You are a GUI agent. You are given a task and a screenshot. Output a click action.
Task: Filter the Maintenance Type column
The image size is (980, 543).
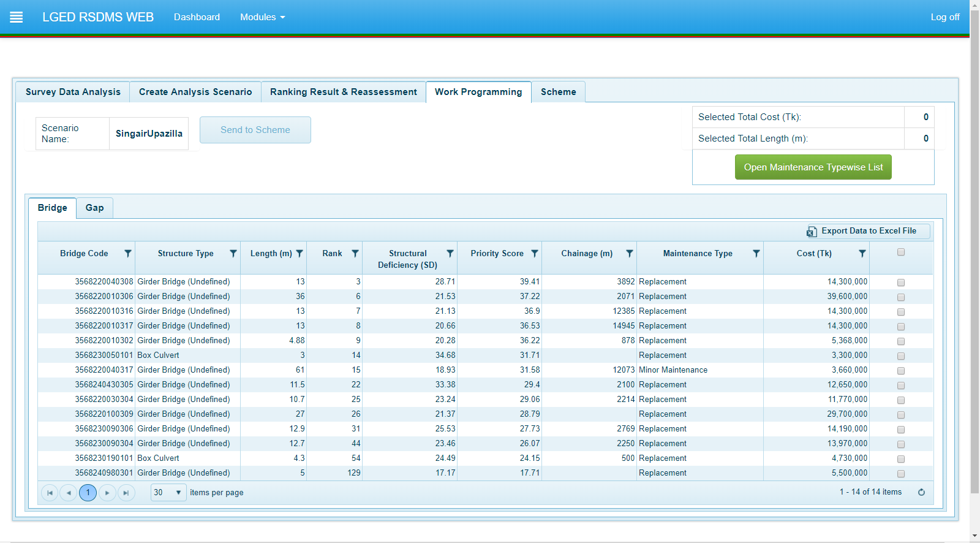pos(756,253)
